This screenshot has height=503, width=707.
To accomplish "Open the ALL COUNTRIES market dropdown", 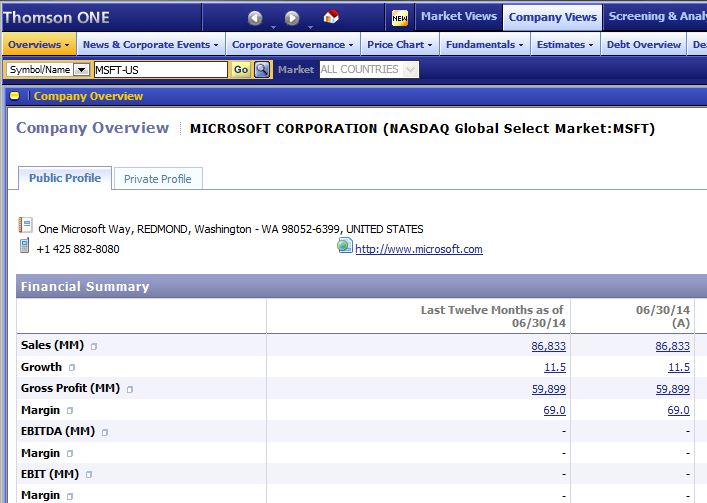I will (x=410, y=69).
